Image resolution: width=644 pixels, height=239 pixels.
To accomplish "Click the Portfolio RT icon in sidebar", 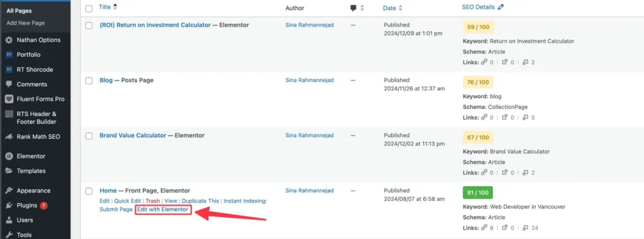I will tap(9, 55).
